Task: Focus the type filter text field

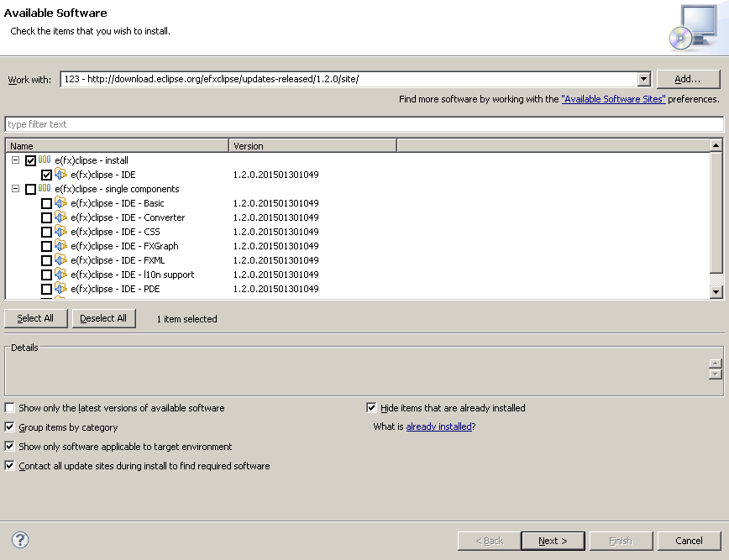Action: (364, 124)
